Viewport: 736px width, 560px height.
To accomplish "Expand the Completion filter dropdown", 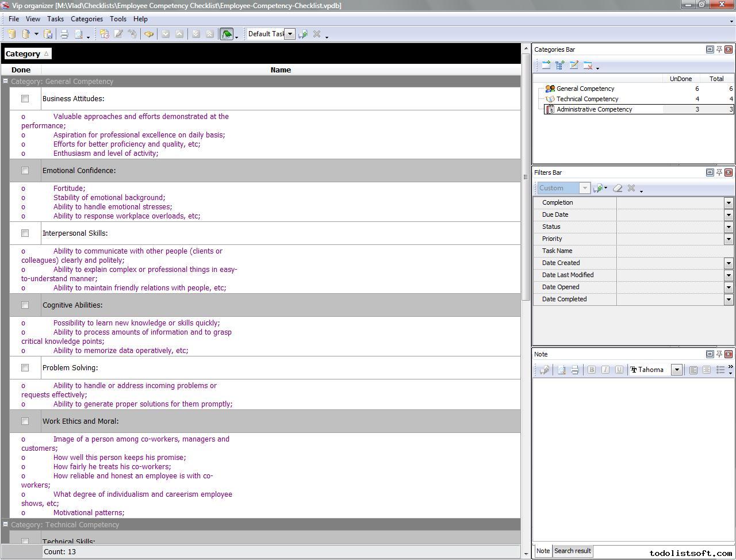I will click(x=728, y=202).
